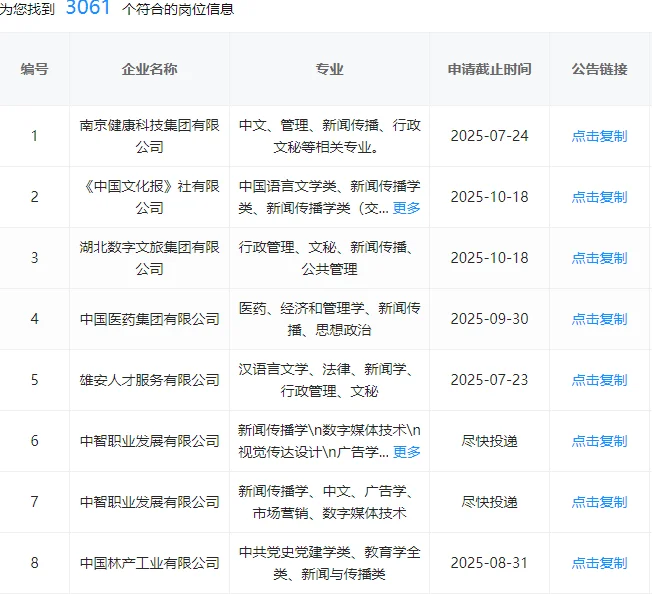Click company name 南京健康科技集团有限公司
Screen dimensions: 652x594
(149, 136)
